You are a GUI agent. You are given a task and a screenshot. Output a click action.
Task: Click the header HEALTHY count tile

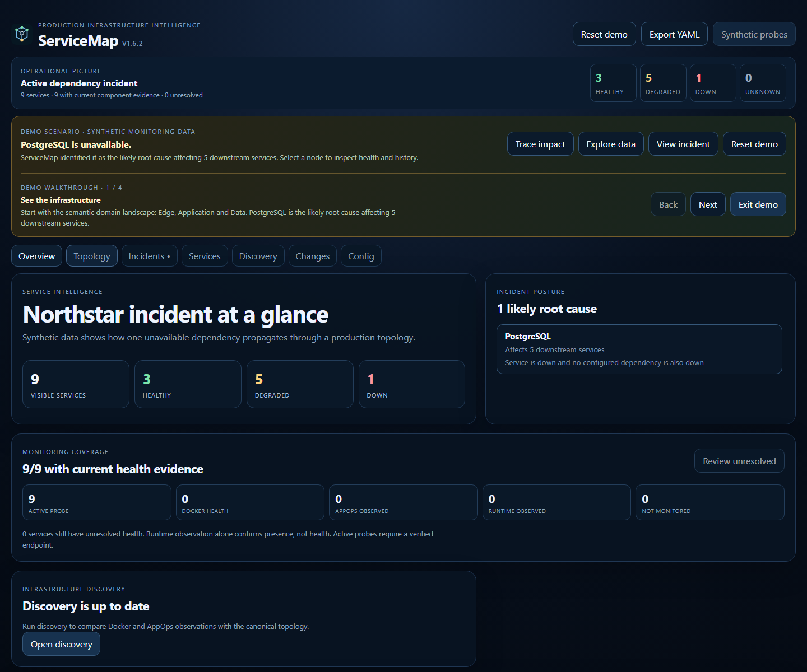pyautogui.click(x=613, y=83)
